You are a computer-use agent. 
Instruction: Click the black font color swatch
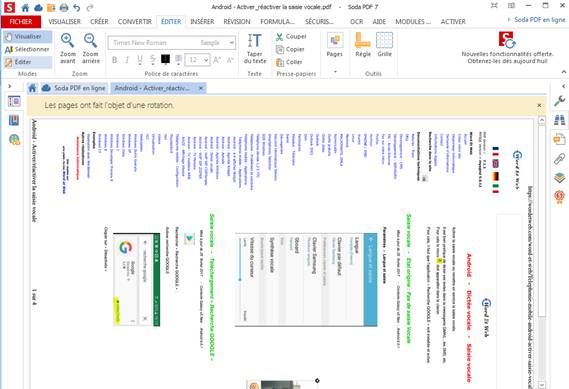click(x=165, y=59)
